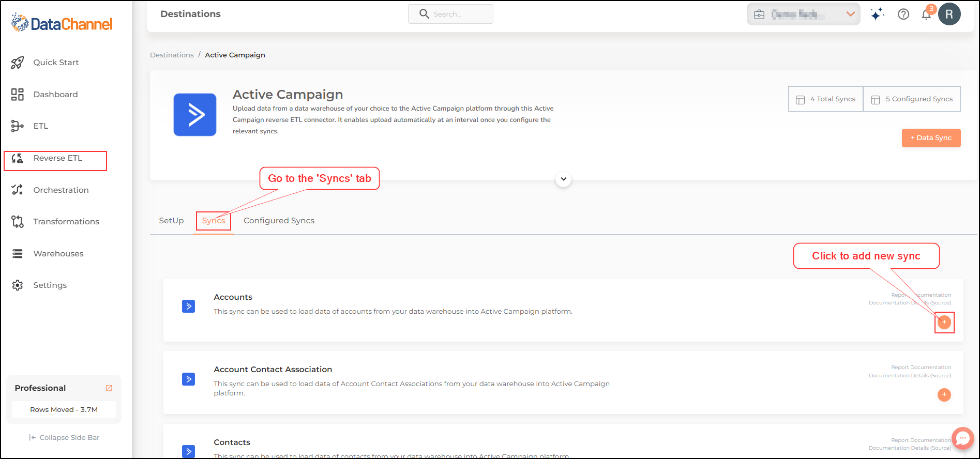Click Active Campaign breadcrumb text

[x=235, y=55]
